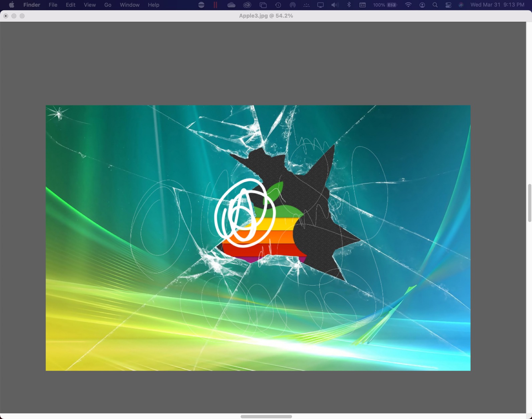Image resolution: width=532 pixels, height=419 pixels.
Task: Show battery status at 100%
Action: click(385, 5)
